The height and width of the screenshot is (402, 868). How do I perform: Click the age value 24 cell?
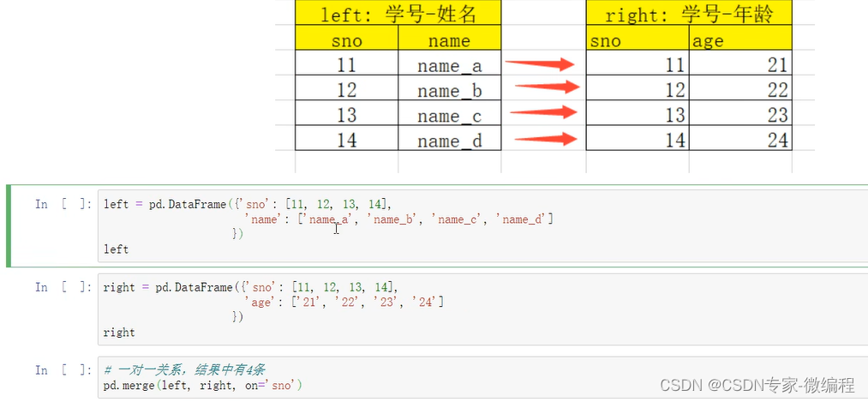[740, 138]
